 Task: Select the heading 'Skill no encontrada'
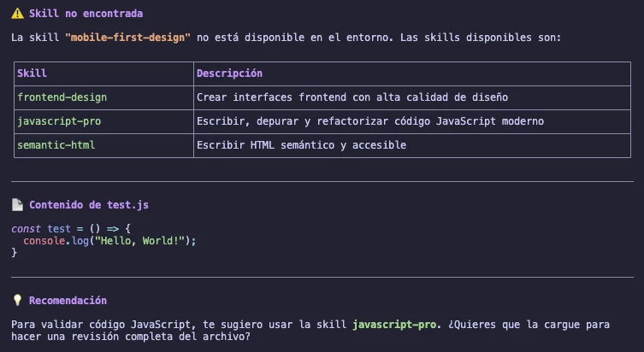tap(86, 14)
